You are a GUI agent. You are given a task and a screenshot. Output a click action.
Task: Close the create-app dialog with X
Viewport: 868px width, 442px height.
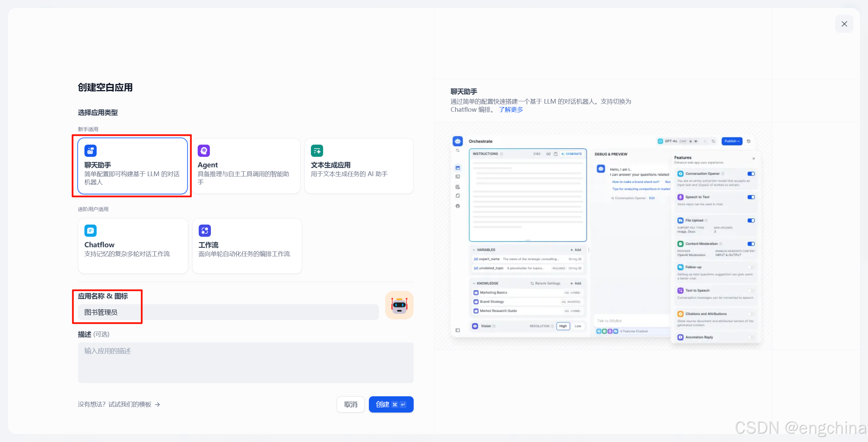click(x=844, y=24)
